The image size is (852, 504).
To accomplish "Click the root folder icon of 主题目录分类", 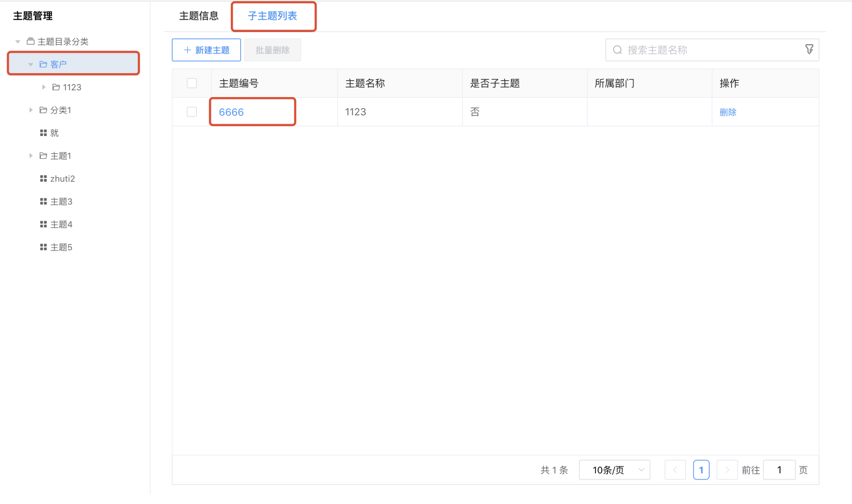I will 31,41.
